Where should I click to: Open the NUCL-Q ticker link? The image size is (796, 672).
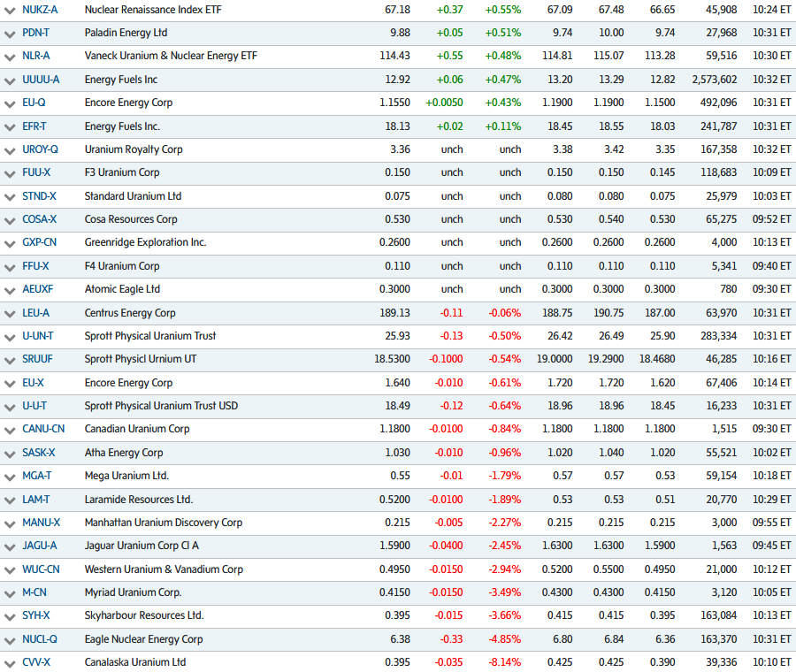click(40, 639)
